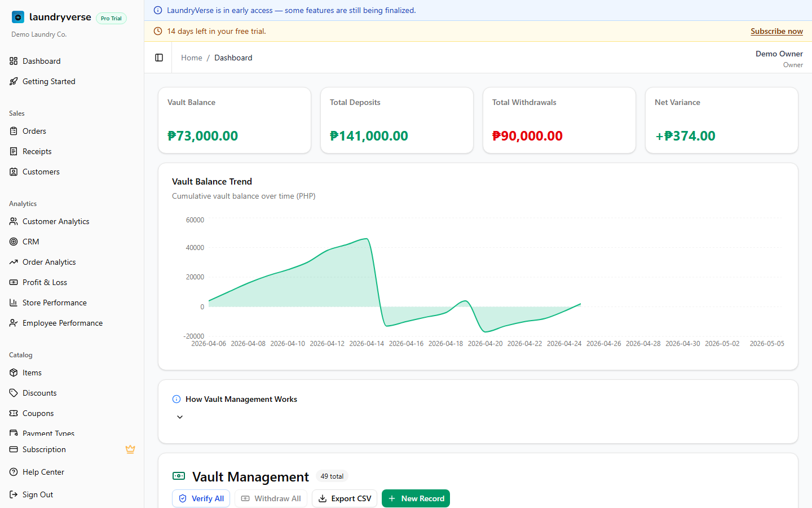Click the Customer Analytics people icon
This screenshot has height=508, width=812.
point(14,221)
